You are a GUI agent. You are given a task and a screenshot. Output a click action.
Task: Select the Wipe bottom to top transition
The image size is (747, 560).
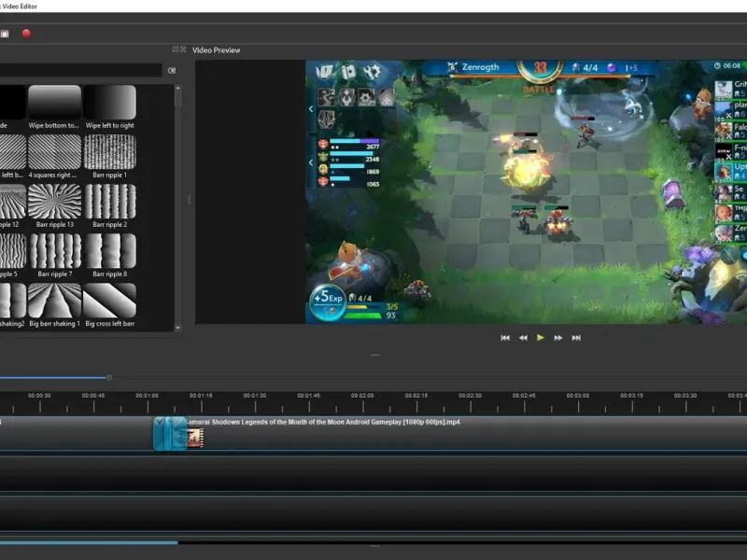tap(54, 107)
